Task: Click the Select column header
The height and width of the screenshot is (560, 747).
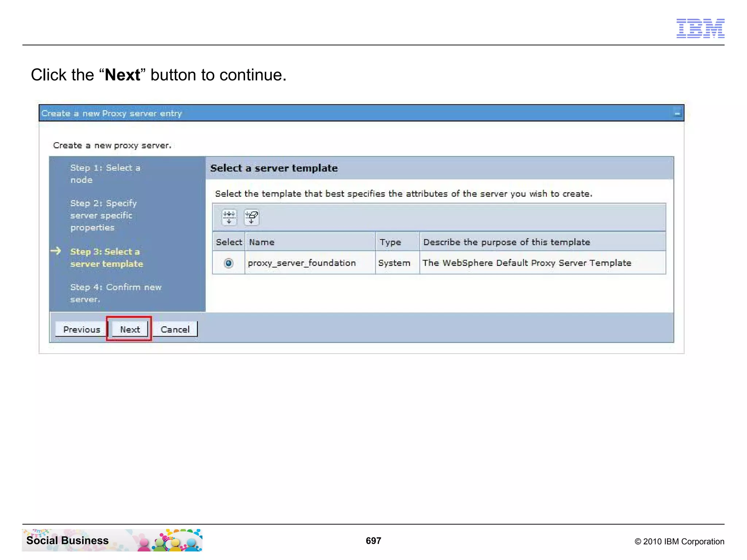Action: point(229,242)
